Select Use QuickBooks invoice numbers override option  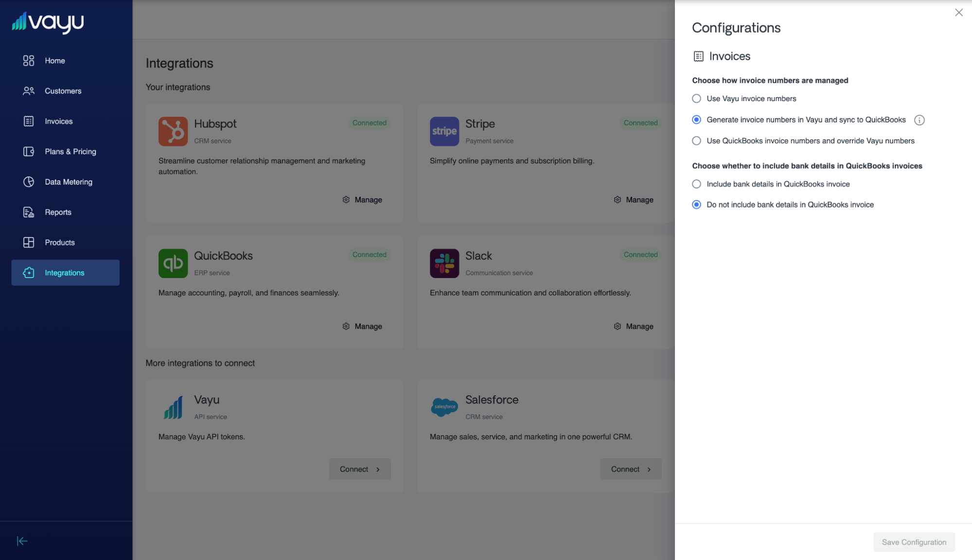click(696, 141)
